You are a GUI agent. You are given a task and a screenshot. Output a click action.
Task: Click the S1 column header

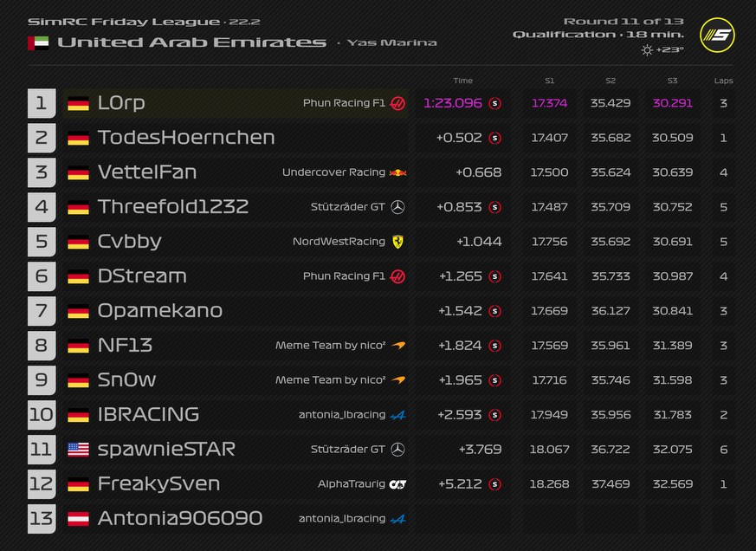click(x=549, y=81)
